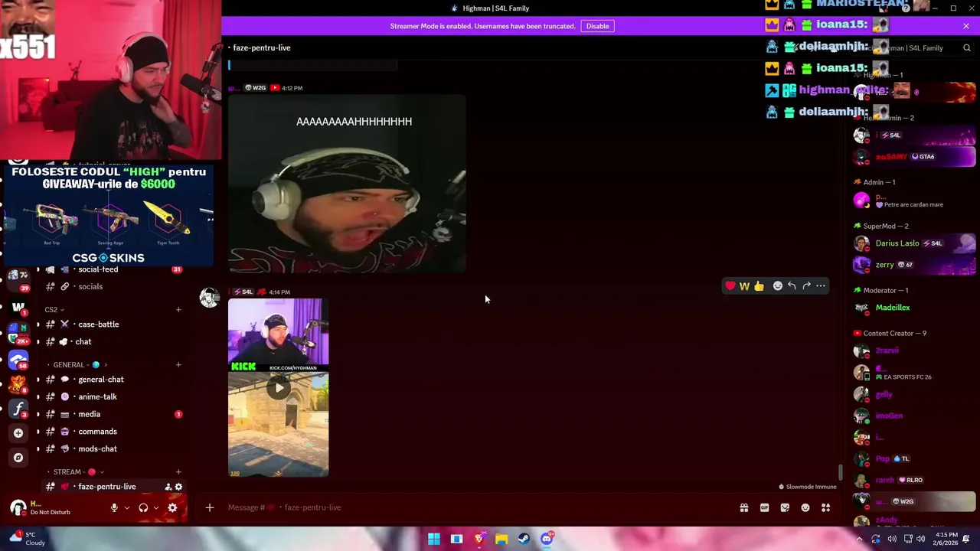Open the socials channel
This screenshot has height=551, width=980.
pos(113,286)
